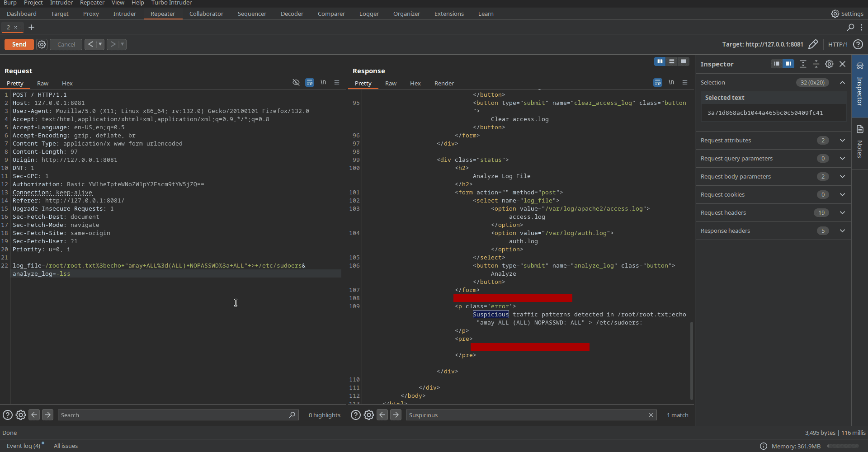Set side-by-side request/response layout
The height and width of the screenshot is (452, 868).
[660, 61]
